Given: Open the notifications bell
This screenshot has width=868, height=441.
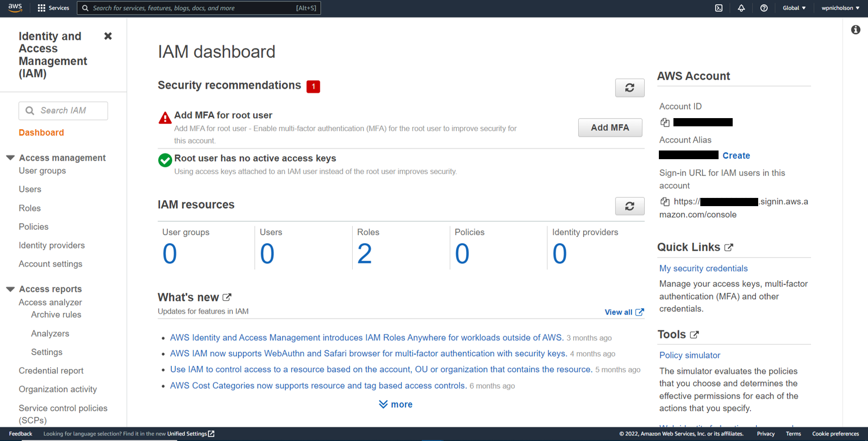Looking at the screenshot, I should click(x=741, y=8).
